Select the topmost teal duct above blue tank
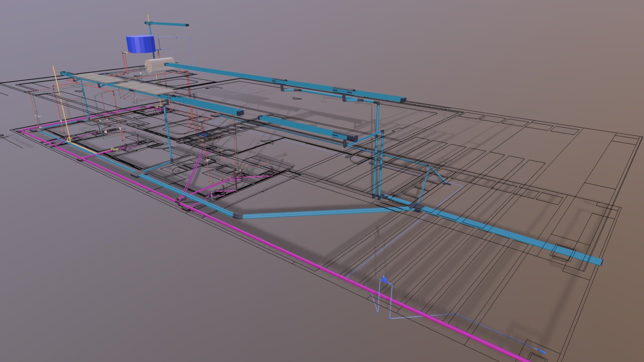The width and height of the screenshot is (644, 362). pos(167,24)
